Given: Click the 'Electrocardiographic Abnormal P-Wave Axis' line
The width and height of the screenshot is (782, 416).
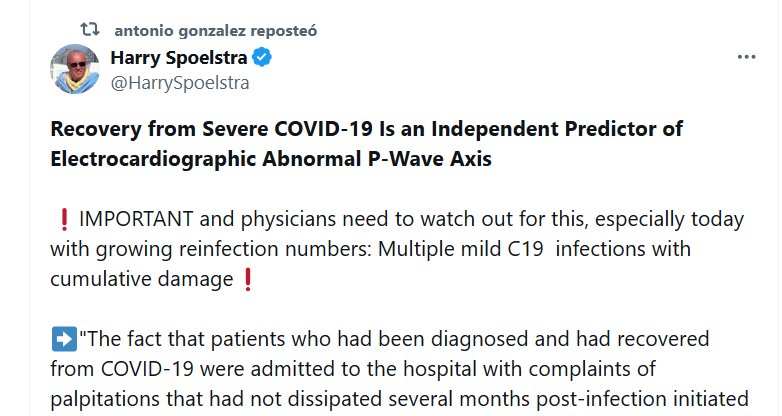Looking at the screenshot, I should (x=271, y=160).
